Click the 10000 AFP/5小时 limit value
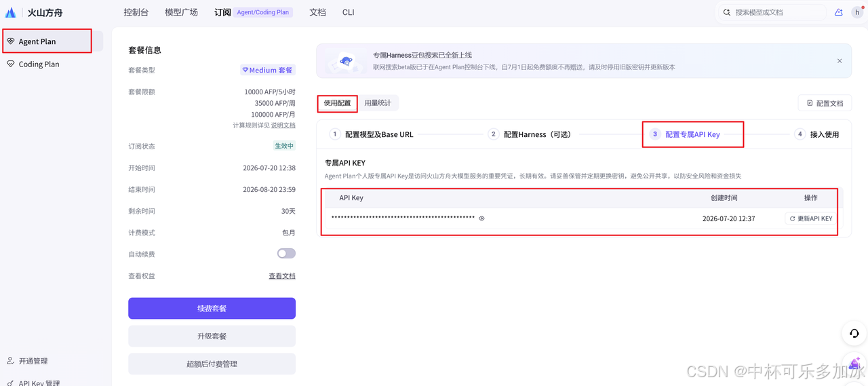This screenshot has height=386, width=868. [270, 92]
